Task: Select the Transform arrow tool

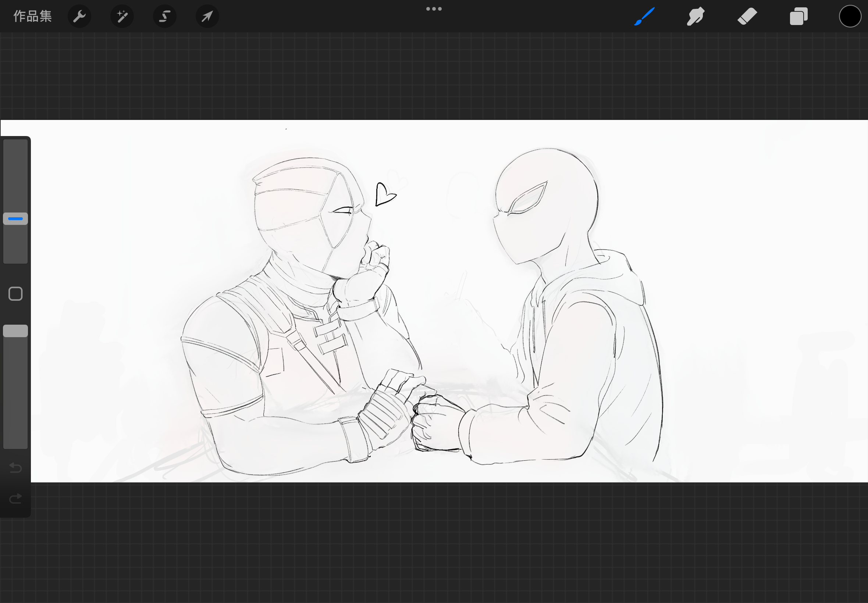Action: 207,16
